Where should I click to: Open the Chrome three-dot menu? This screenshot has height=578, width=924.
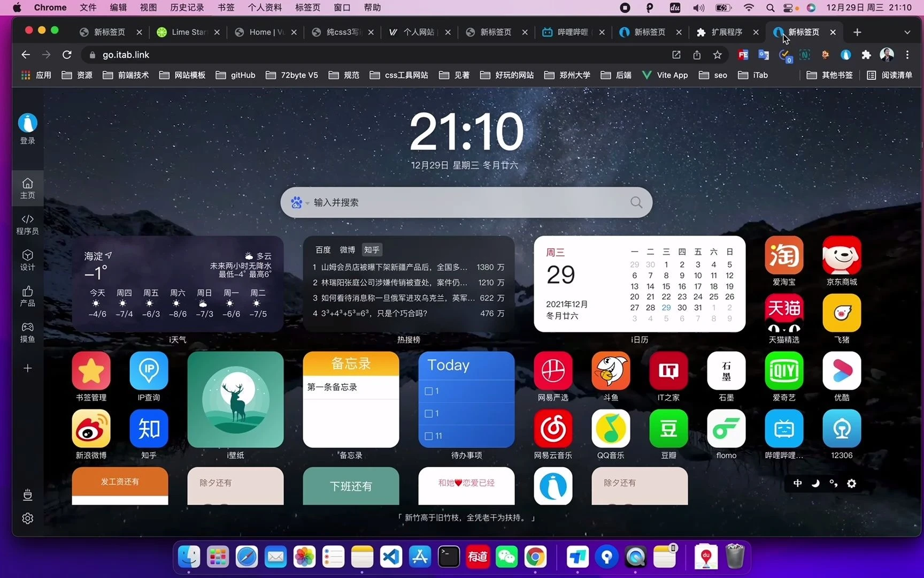pos(907,55)
